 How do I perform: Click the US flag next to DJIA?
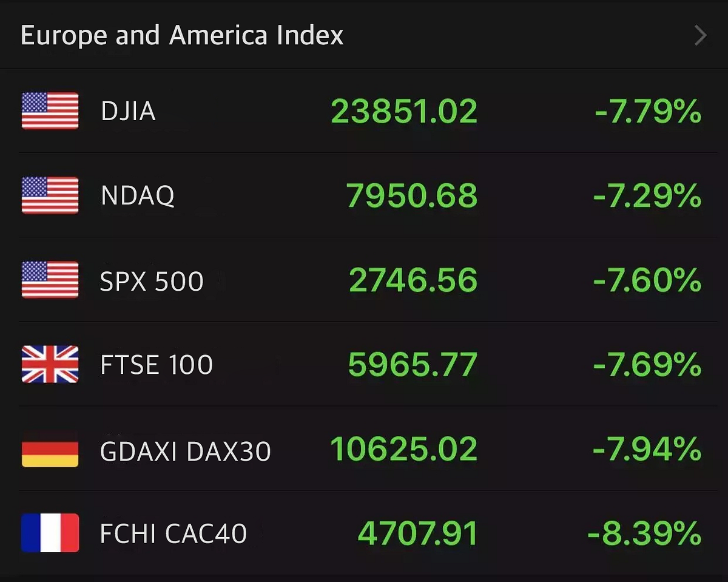click(50, 110)
